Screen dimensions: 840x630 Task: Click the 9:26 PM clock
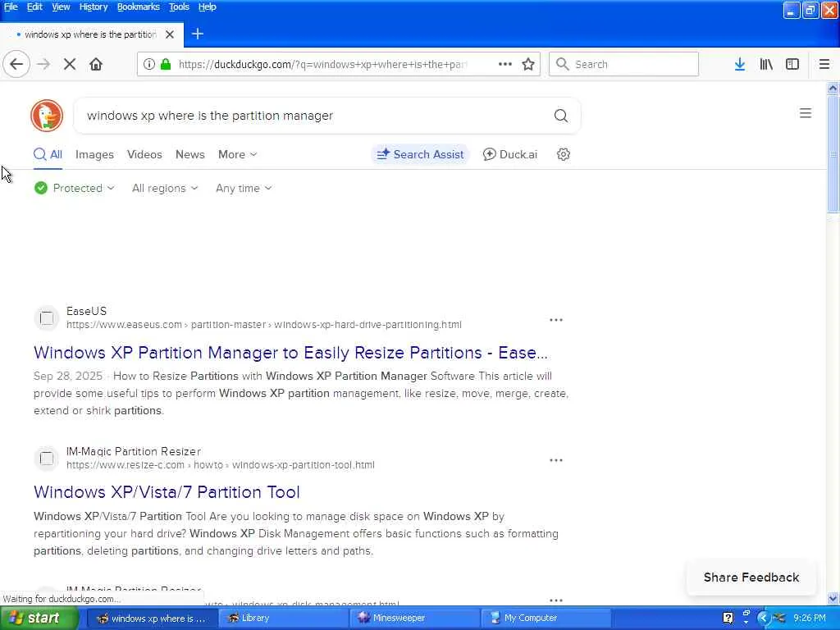810,618
